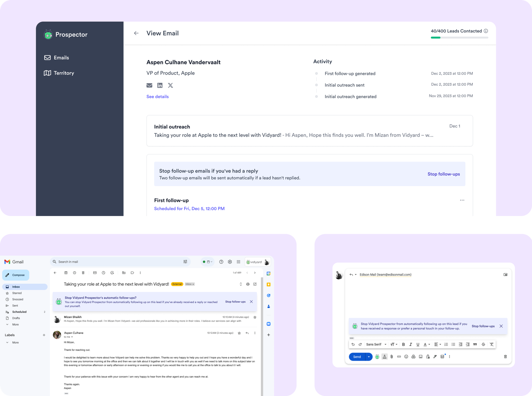Toggle underline formatting in the composer
The height and width of the screenshot is (396, 532).
(x=418, y=344)
